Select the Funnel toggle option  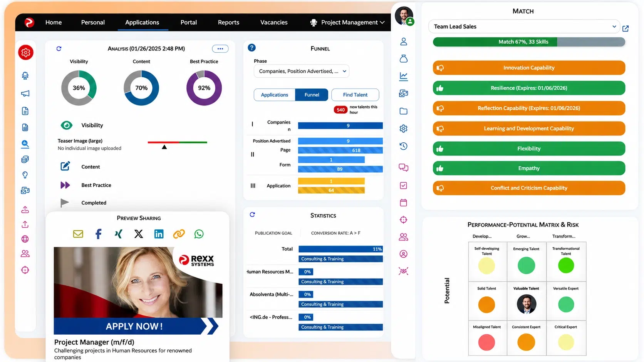(x=312, y=95)
